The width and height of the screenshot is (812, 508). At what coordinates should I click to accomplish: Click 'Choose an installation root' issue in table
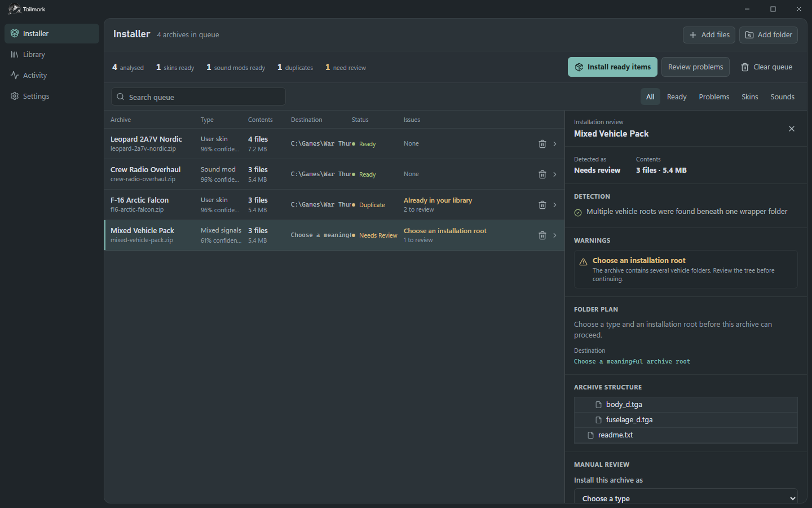click(445, 231)
